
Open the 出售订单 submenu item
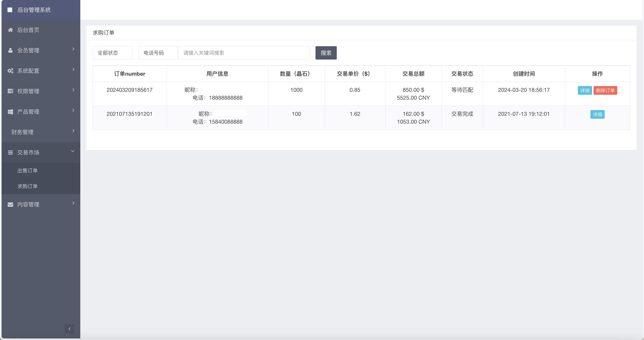point(28,171)
